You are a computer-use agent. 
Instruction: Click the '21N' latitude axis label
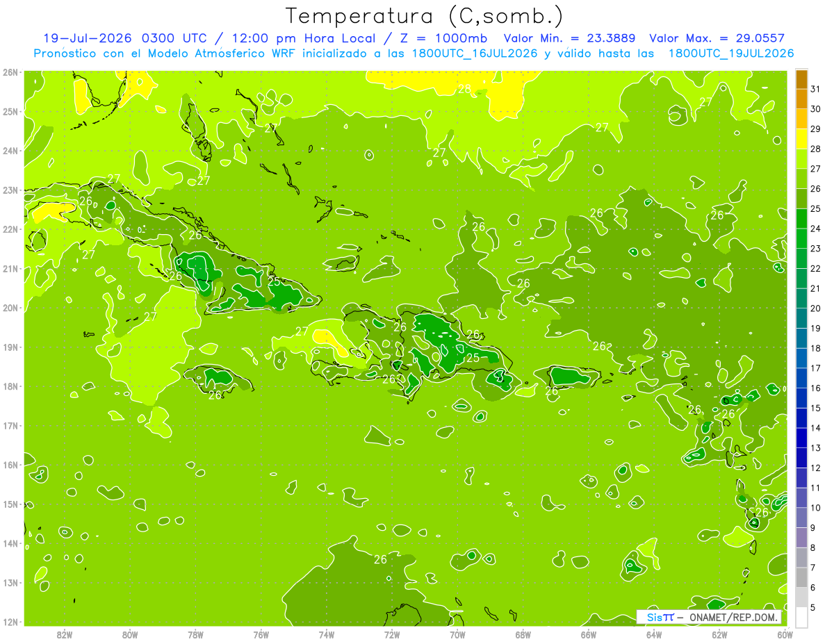coord(10,268)
